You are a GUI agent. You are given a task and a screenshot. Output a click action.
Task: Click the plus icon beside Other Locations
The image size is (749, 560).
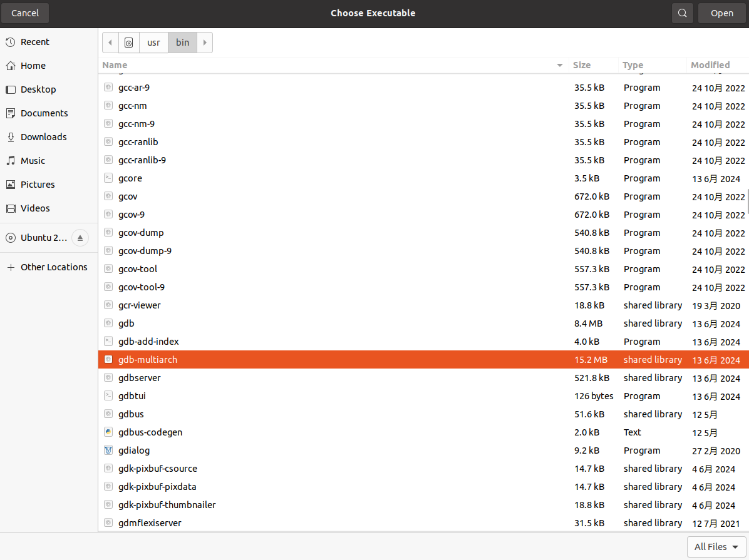(x=11, y=267)
